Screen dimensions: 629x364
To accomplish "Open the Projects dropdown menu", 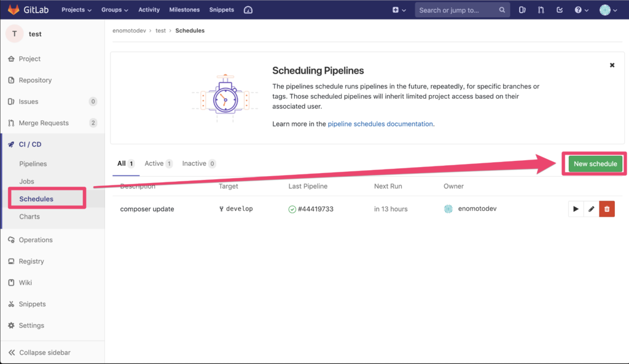I will [x=76, y=10].
